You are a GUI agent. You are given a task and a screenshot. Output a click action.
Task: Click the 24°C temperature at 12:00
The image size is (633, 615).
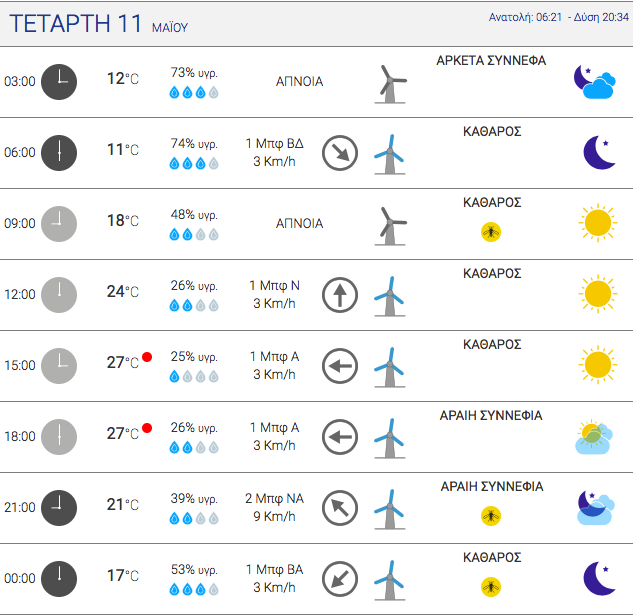pos(122,292)
